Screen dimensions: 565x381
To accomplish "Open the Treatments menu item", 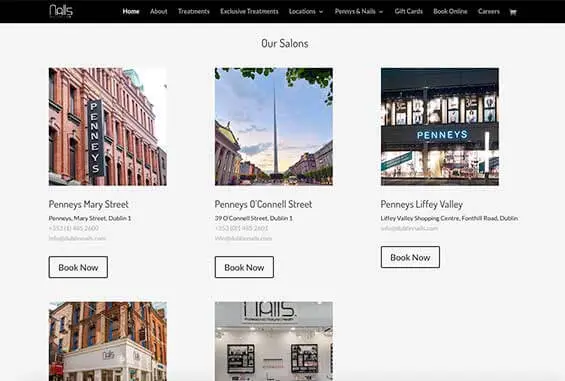I will (x=193, y=12).
